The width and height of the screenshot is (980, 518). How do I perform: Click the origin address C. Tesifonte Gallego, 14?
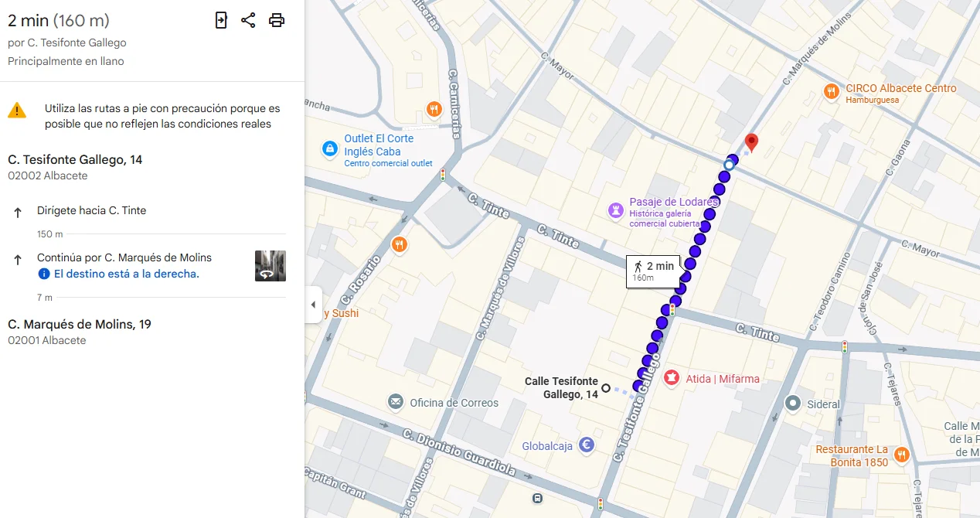(75, 160)
